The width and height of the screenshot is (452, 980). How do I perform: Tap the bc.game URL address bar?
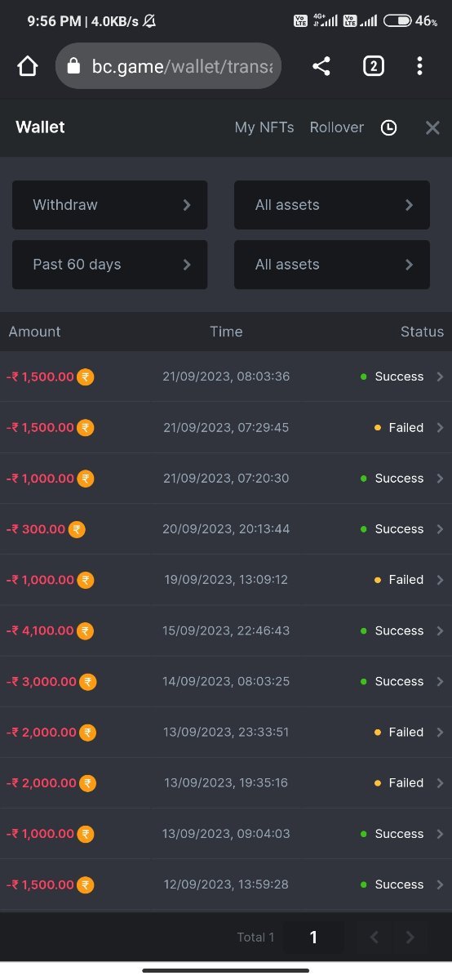coord(168,66)
